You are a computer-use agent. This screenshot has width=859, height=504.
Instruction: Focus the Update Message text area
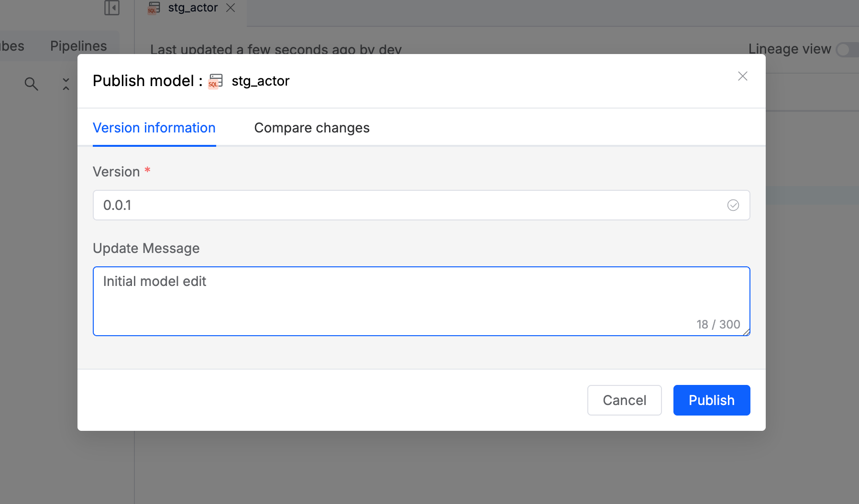click(x=421, y=301)
